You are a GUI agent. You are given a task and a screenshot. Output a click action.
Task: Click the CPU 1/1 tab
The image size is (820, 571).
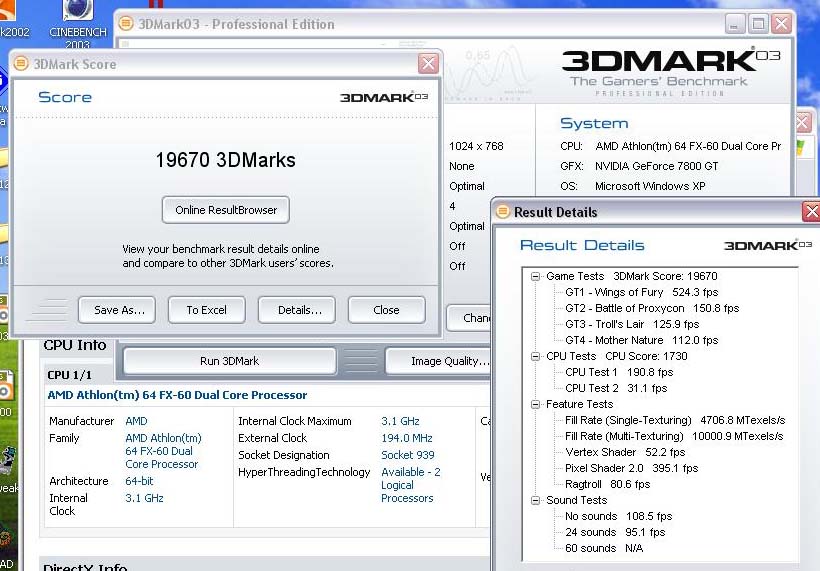point(69,375)
